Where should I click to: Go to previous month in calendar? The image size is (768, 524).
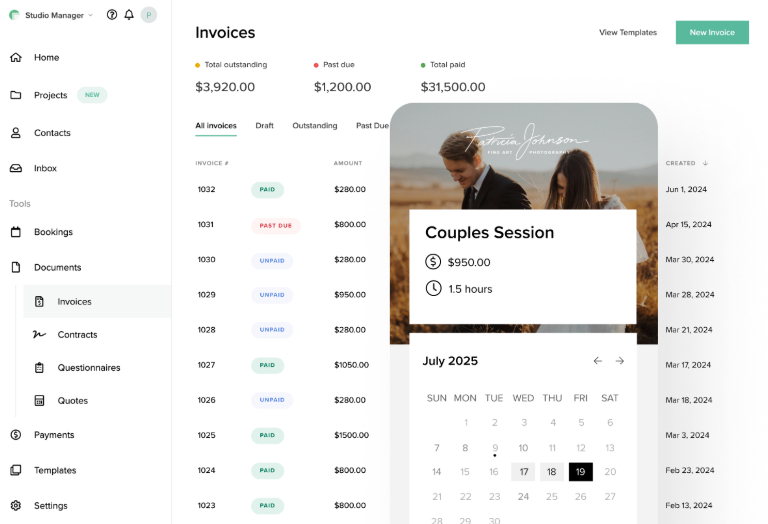(598, 361)
